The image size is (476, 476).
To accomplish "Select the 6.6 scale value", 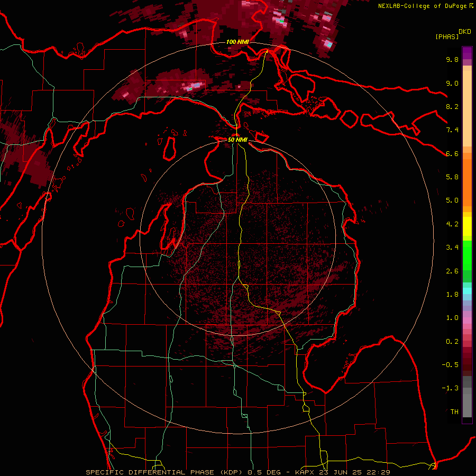I will tap(452, 153).
